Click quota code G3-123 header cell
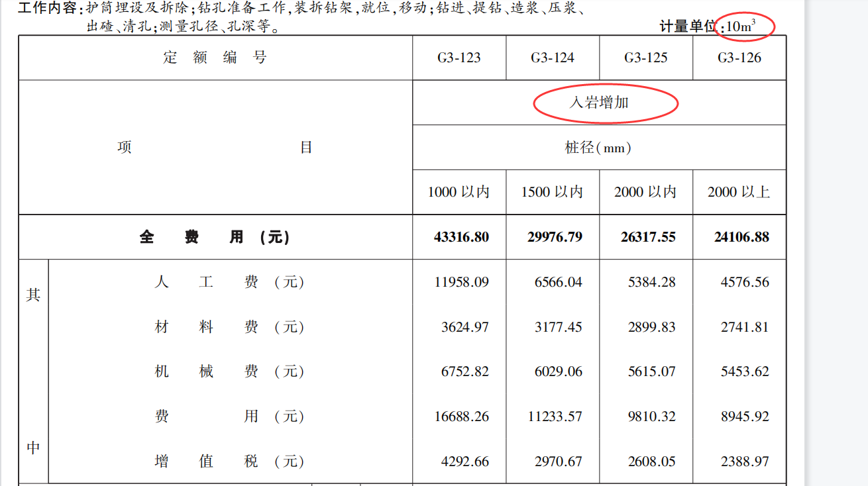Image resolution: width=868 pixels, height=486 pixels. click(x=459, y=58)
